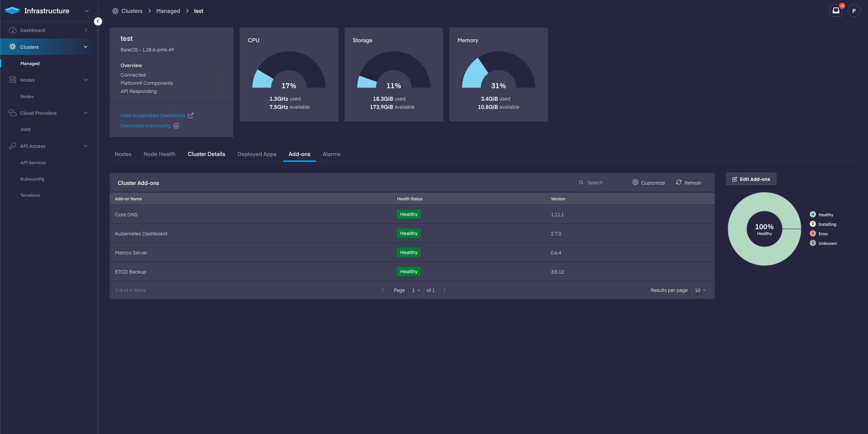Switch to the Node Health tab
This screenshot has width=868, height=434.
[x=159, y=154]
